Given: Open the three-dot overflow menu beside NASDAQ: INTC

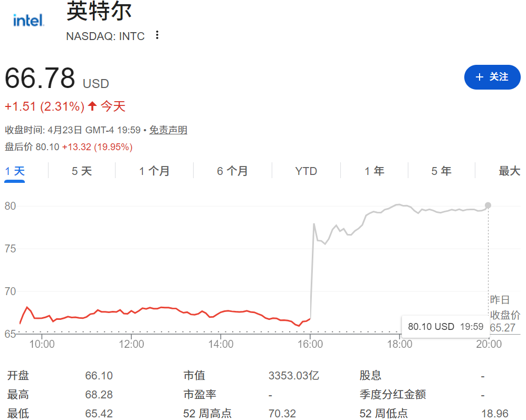Looking at the screenshot, I should [x=157, y=34].
